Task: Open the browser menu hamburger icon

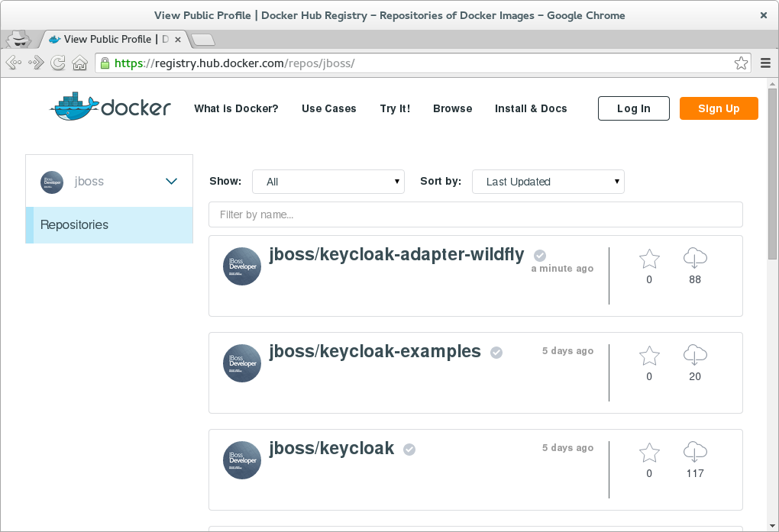Action: tap(765, 63)
